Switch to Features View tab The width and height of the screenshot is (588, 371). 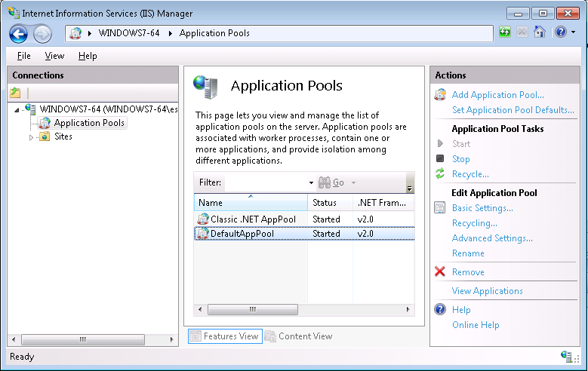pyautogui.click(x=225, y=336)
